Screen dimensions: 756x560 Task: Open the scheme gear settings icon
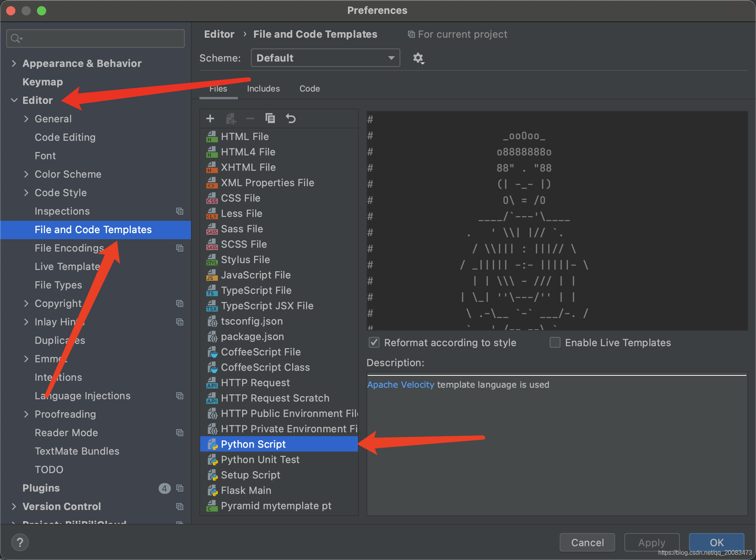(418, 58)
